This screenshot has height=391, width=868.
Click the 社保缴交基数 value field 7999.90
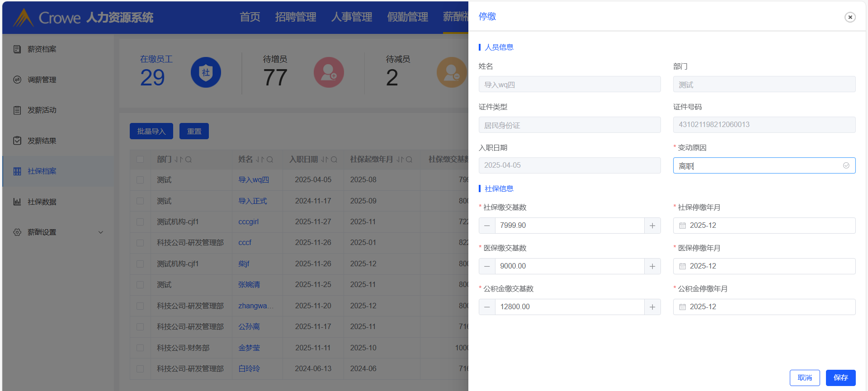click(x=570, y=226)
